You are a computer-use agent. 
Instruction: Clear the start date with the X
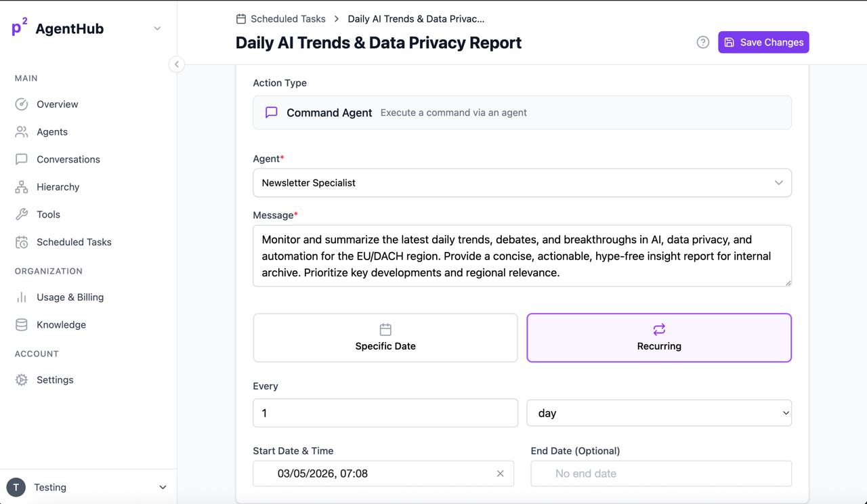(x=500, y=474)
